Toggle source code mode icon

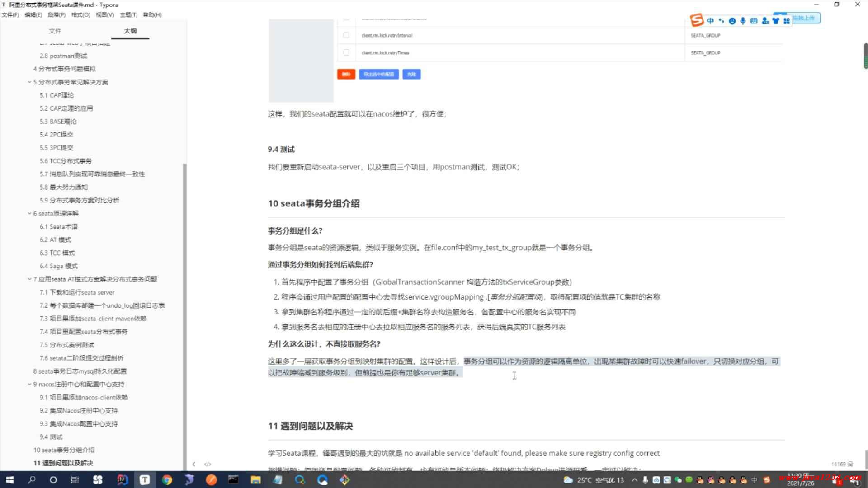tap(208, 464)
